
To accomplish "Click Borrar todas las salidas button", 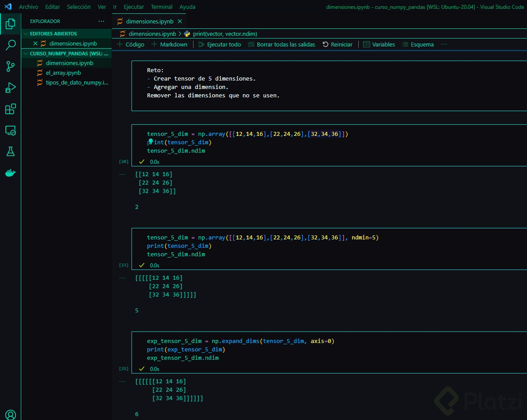I will tap(281, 44).
